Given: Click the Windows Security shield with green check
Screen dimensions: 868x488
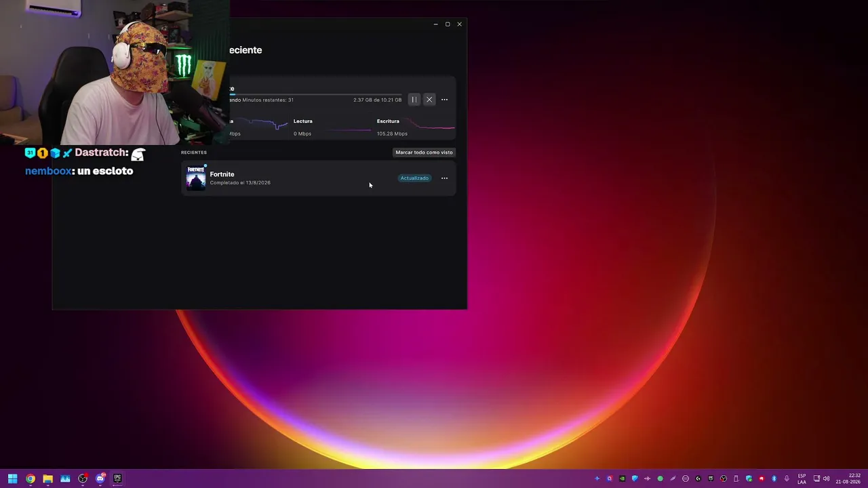Looking at the screenshot, I should pyautogui.click(x=749, y=479).
